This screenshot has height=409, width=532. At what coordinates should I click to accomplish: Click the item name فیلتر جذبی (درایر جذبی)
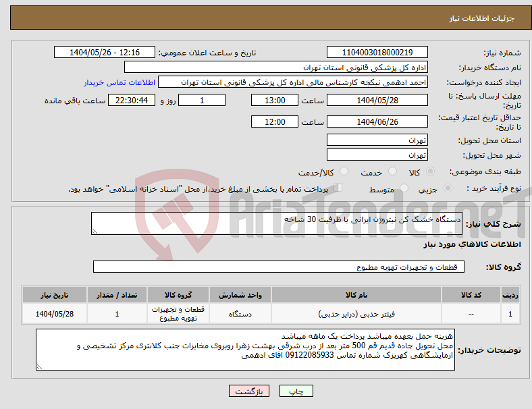[356, 314]
